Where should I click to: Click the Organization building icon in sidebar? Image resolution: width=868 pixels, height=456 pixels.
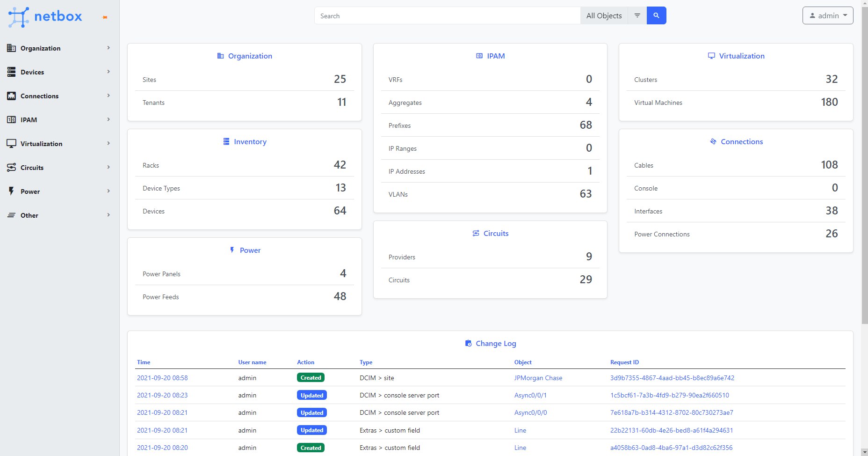pyautogui.click(x=11, y=48)
